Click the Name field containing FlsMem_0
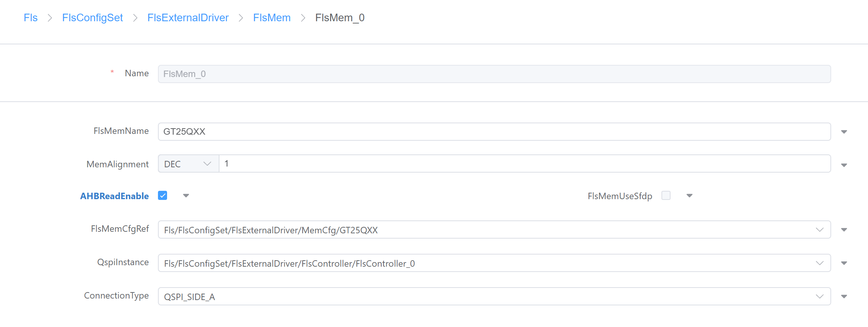The height and width of the screenshot is (327, 868). click(x=494, y=74)
